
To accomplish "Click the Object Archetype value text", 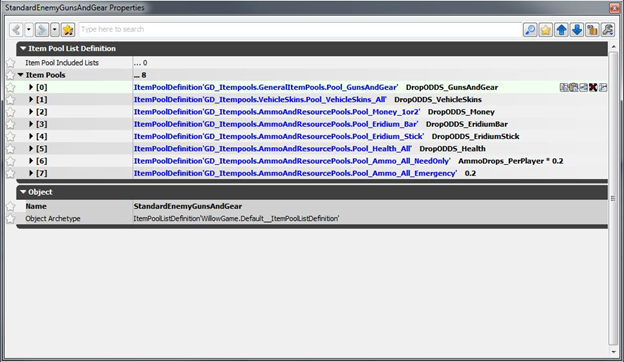I will [236, 218].
